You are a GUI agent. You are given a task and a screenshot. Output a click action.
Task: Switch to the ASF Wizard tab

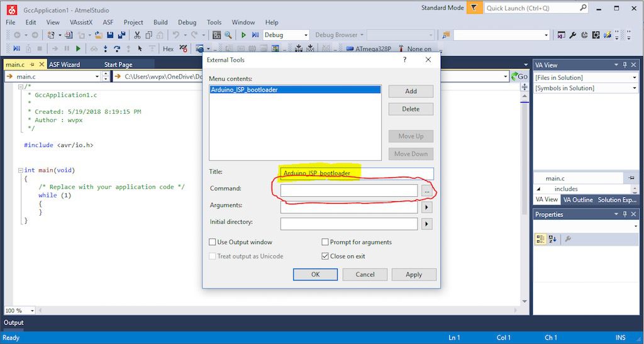[65, 64]
